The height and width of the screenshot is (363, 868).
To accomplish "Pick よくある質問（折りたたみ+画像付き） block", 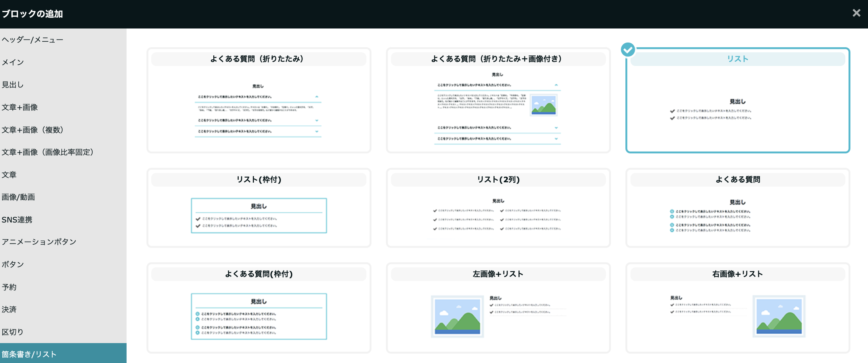I will pyautogui.click(x=498, y=100).
